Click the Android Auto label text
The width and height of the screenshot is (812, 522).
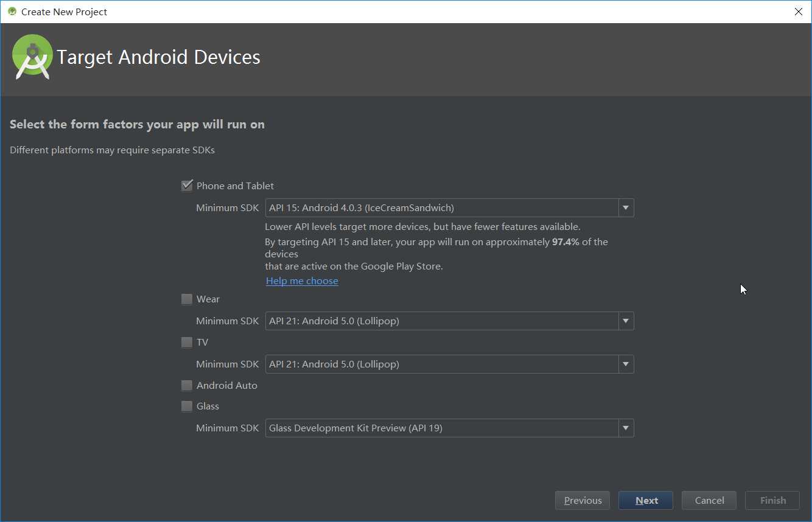226,386
